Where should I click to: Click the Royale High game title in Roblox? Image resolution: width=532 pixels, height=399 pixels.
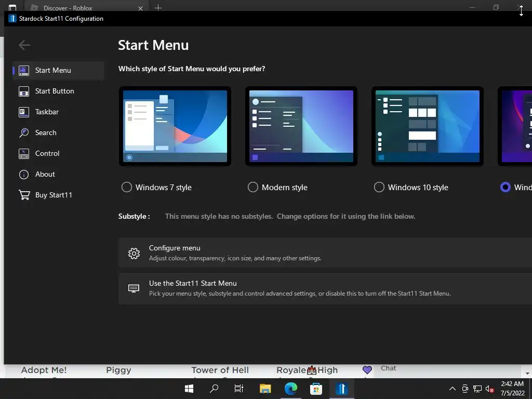[x=307, y=370]
